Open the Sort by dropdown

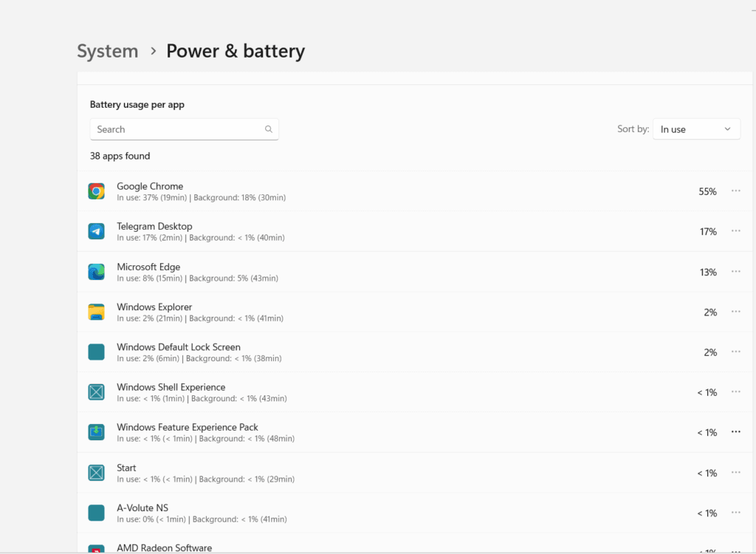click(x=696, y=129)
